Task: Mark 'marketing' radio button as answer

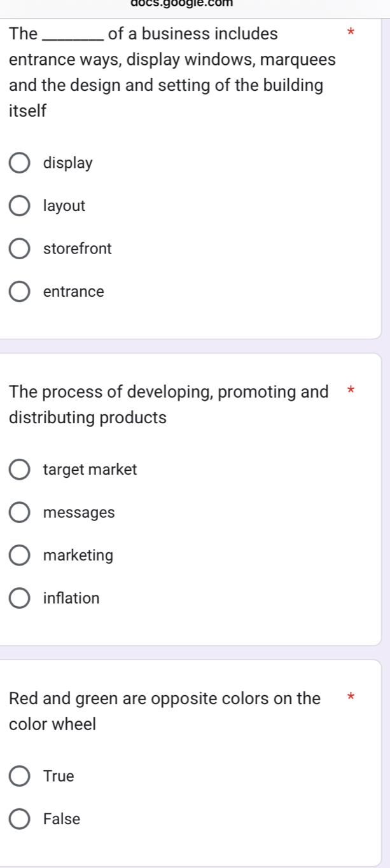Action: (x=20, y=555)
